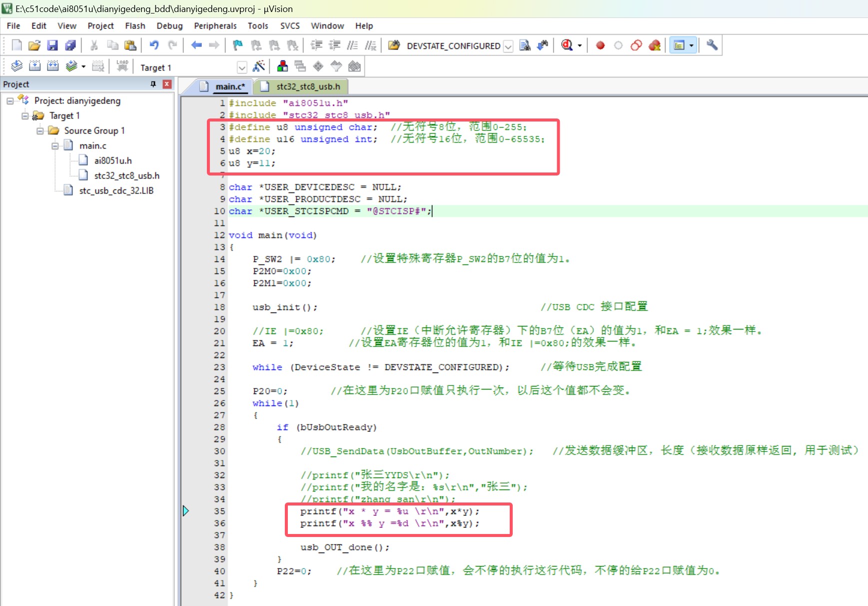Open Batch Build dropdown arrow
868x606 pixels.
pyautogui.click(x=83, y=66)
